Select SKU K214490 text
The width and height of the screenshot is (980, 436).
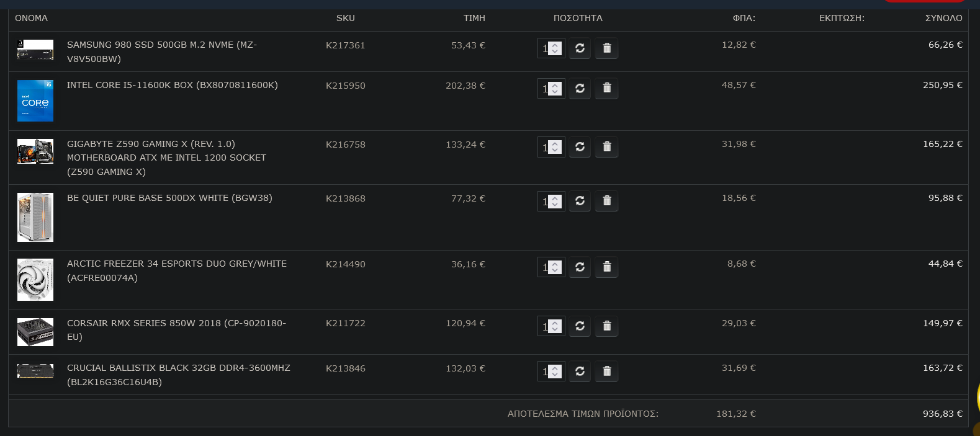click(x=346, y=264)
